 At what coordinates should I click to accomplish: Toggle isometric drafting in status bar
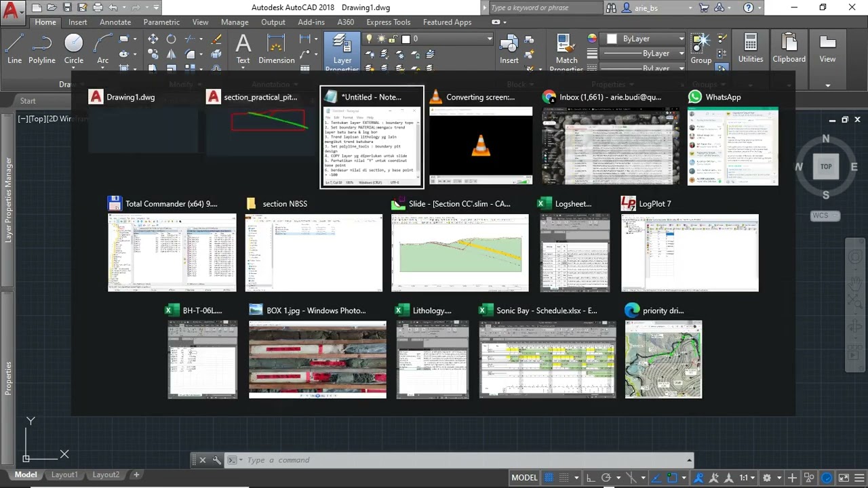tap(631, 478)
